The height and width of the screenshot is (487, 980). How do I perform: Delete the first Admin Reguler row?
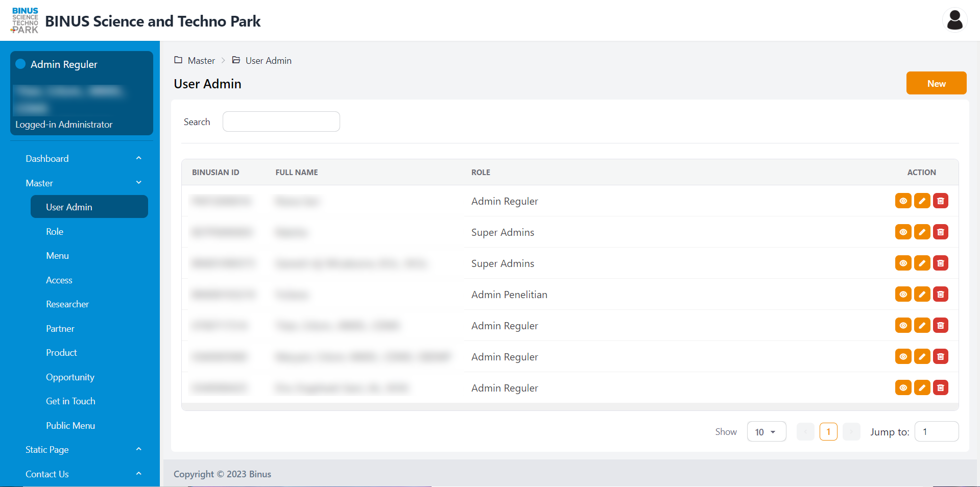(940, 201)
